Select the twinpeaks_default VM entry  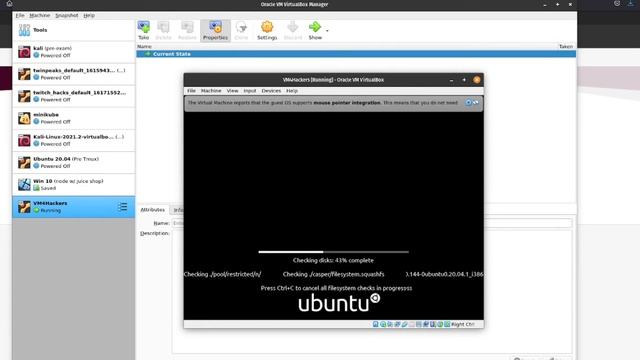click(x=73, y=74)
